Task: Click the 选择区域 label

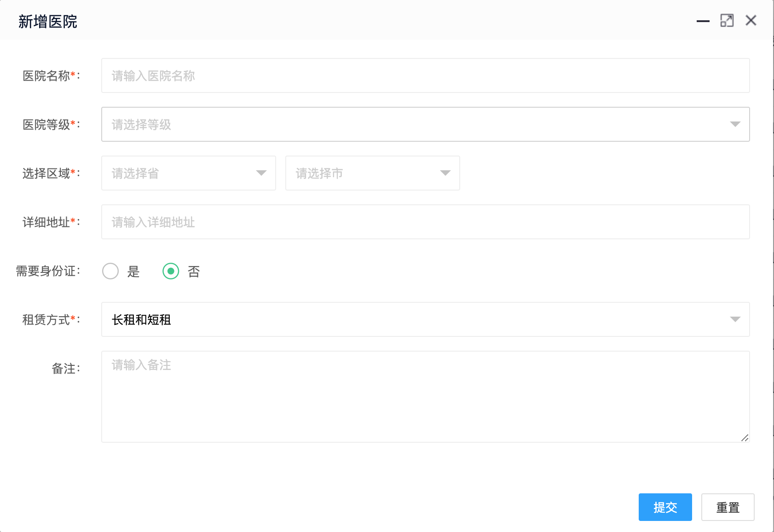Action: (x=51, y=173)
